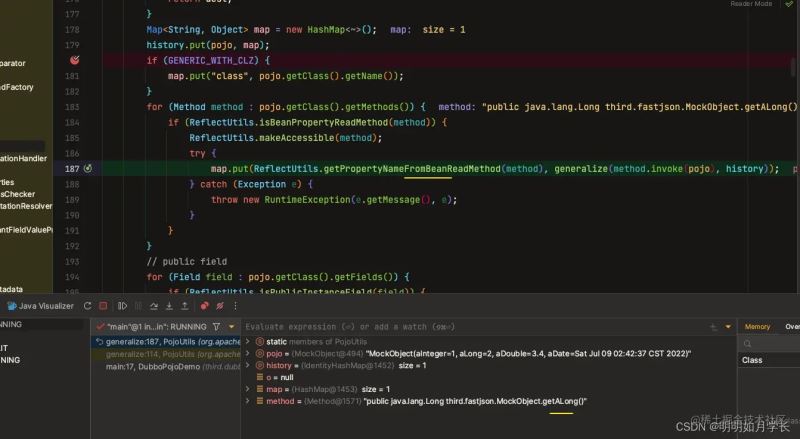Click the threads filter funnel icon
This screenshot has width=800, height=439.
coord(217,327)
